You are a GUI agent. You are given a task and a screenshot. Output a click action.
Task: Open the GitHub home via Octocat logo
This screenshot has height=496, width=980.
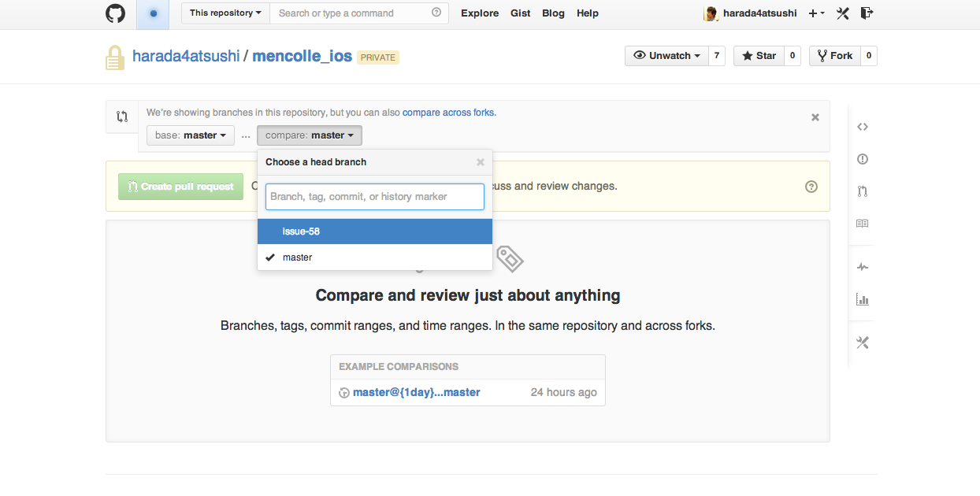tap(115, 13)
